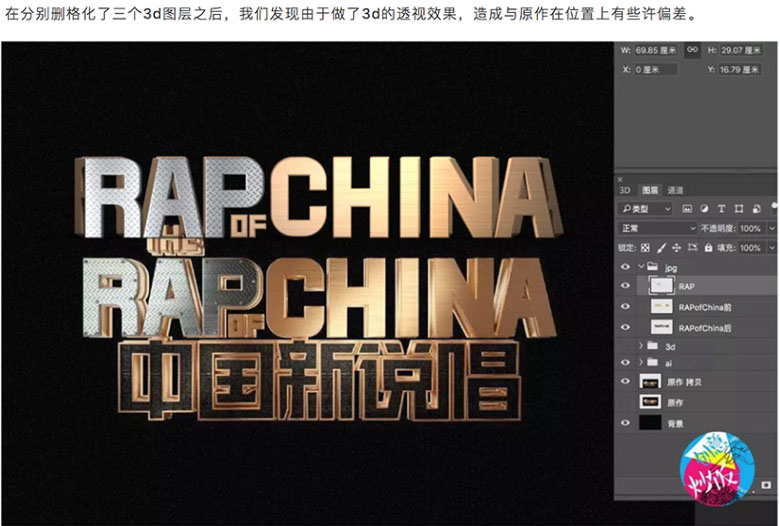
Task: Click the 填充 100% value field
Action: point(751,247)
